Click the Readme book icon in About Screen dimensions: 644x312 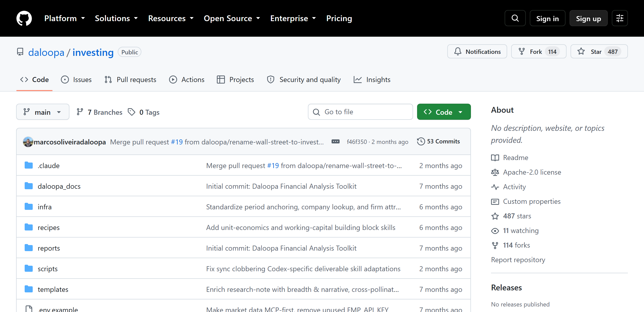[495, 158]
